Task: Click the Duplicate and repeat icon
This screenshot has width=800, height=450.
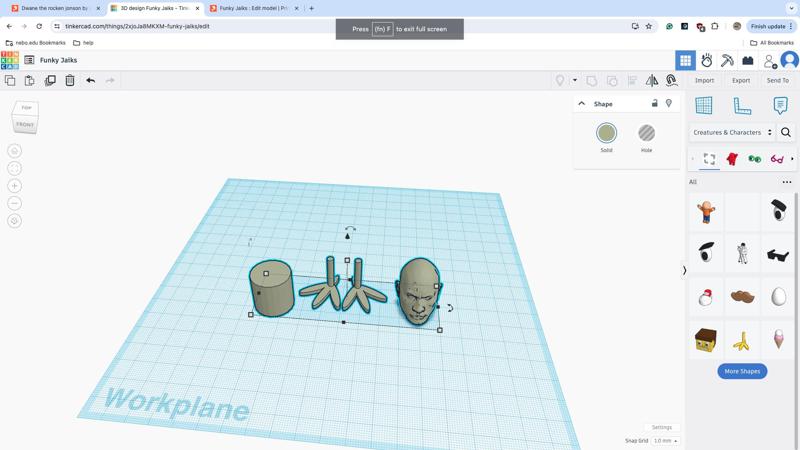Action: point(50,80)
